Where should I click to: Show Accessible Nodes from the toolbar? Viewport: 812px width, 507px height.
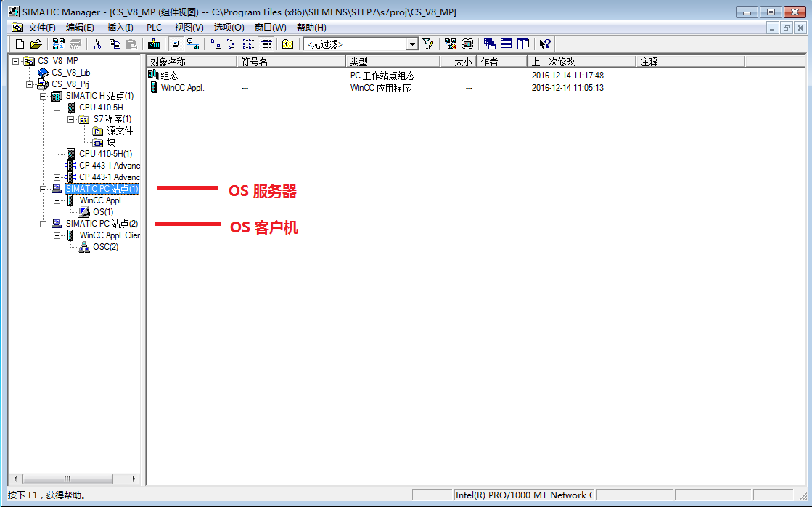click(x=59, y=44)
